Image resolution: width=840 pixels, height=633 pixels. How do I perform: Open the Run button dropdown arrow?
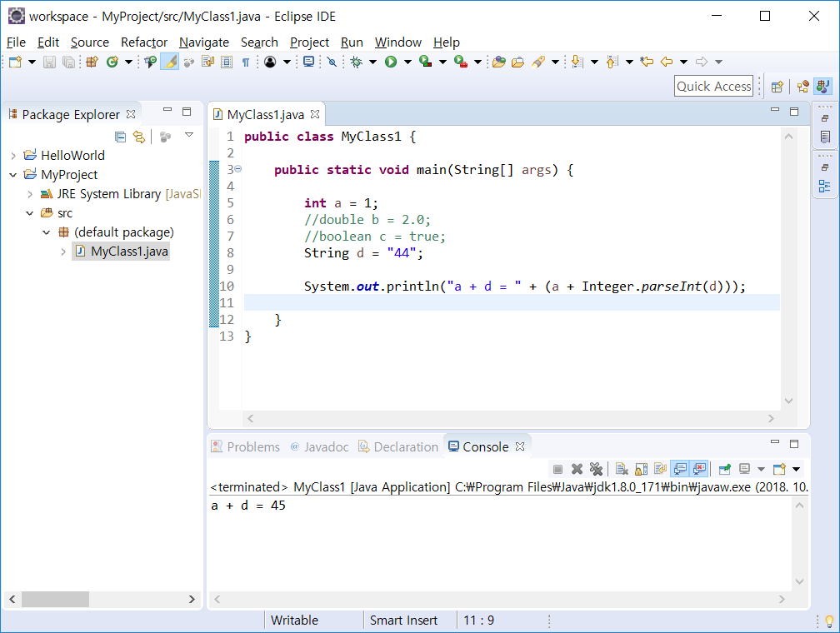pos(407,62)
